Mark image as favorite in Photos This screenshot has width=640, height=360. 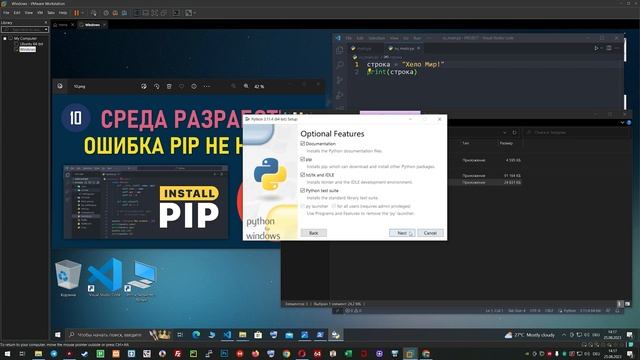pyautogui.click(x=182, y=87)
